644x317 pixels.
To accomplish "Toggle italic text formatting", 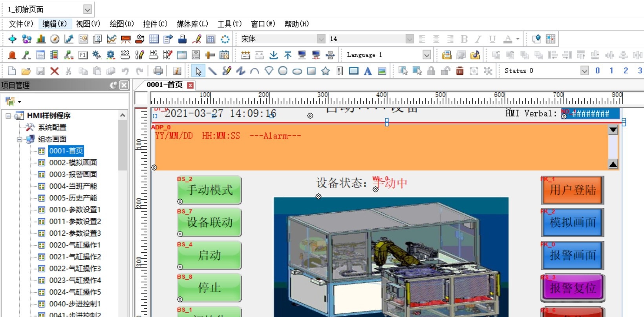I will (478, 39).
